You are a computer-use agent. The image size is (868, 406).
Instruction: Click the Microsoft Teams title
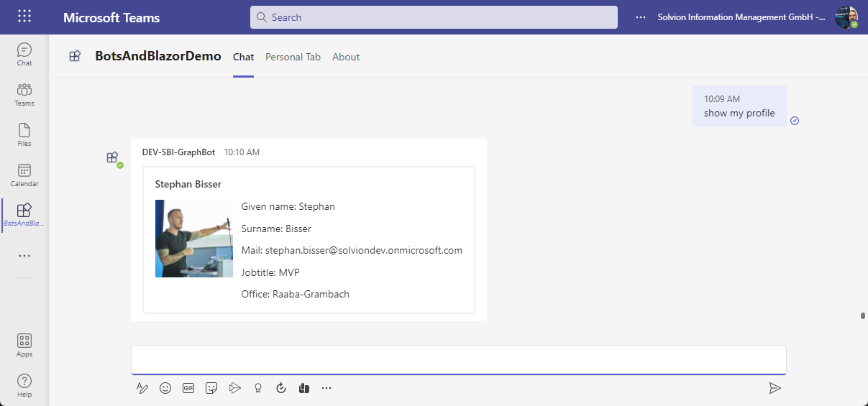pos(111,17)
